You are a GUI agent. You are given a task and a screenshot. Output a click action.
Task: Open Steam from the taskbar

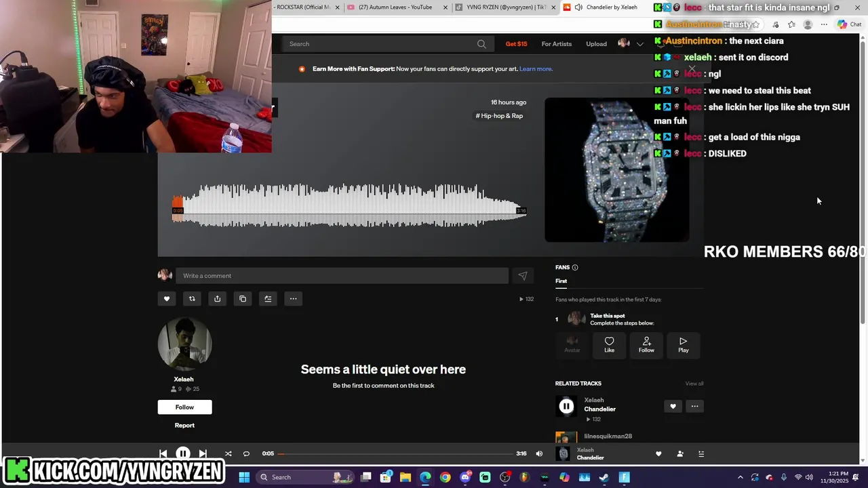tap(604, 477)
